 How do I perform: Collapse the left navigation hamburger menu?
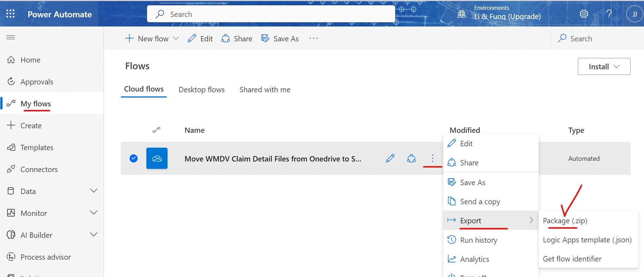pyautogui.click(x=11, y=37)
